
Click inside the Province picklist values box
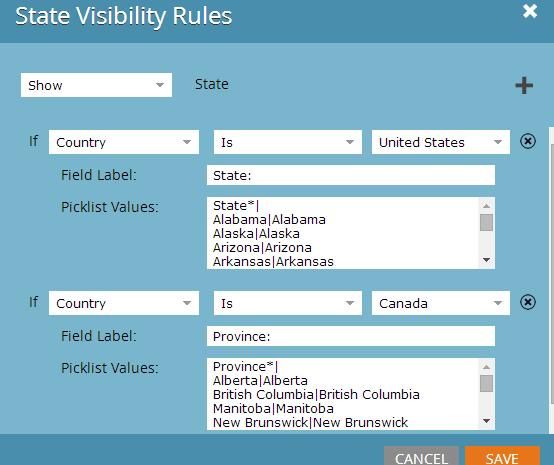(x=343, y=394)
